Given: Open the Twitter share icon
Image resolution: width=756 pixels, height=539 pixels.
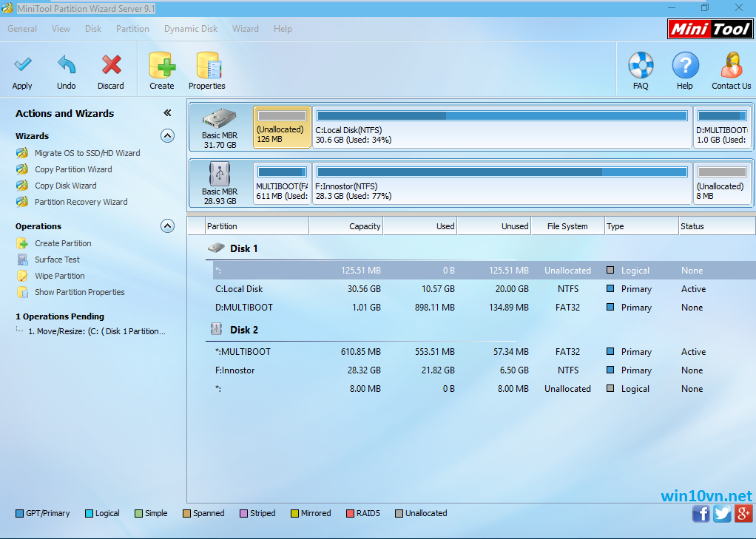Looking at the screenshot, I should point(722,513).
